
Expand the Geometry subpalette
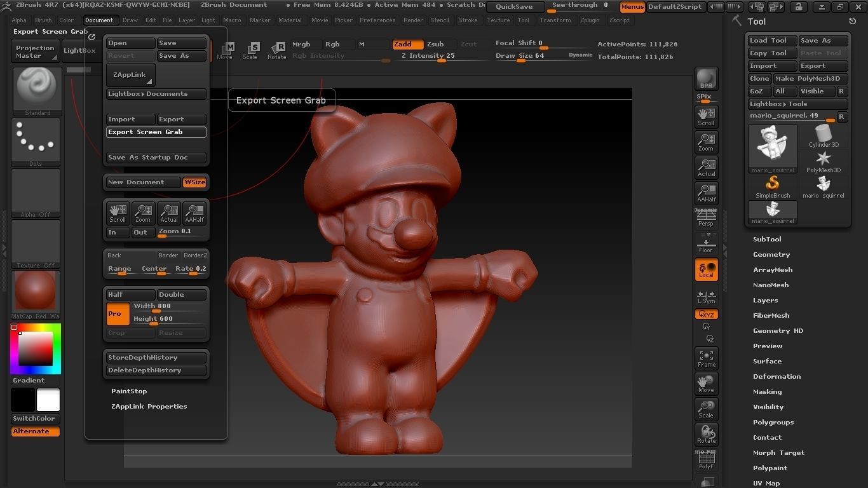pyautogui.click(x=771, y=255)
